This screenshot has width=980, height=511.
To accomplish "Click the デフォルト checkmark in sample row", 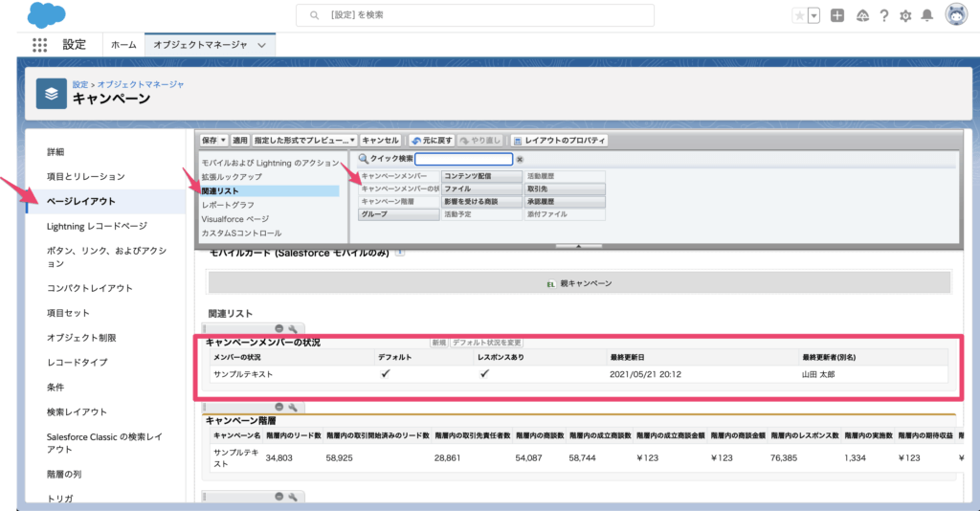I will [385, 374].
